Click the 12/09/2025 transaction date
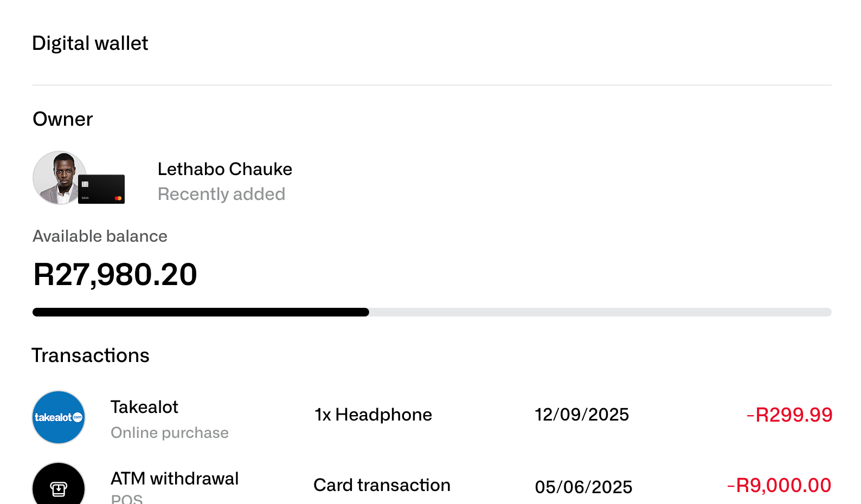 (x=582, y=415)
